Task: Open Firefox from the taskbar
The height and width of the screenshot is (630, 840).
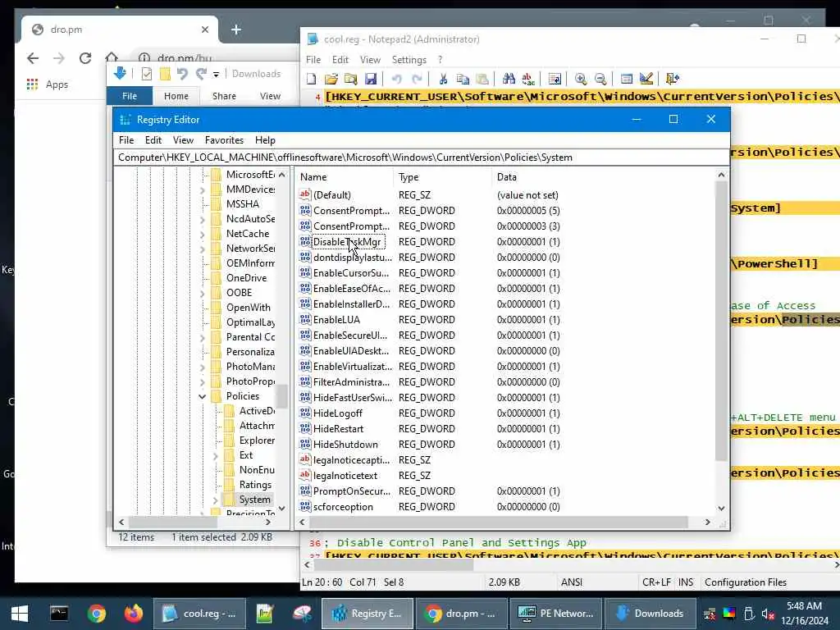Action: tap(134, 614)
